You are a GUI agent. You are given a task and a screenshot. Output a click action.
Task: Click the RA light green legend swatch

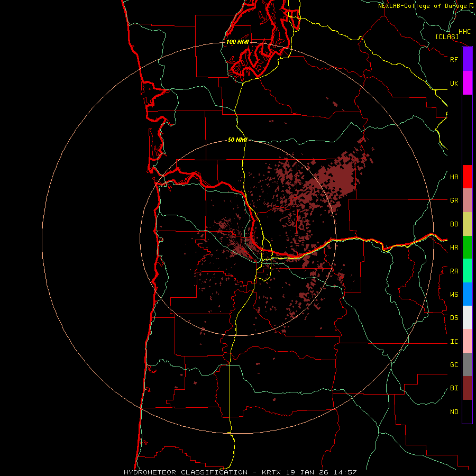(467, 271)
